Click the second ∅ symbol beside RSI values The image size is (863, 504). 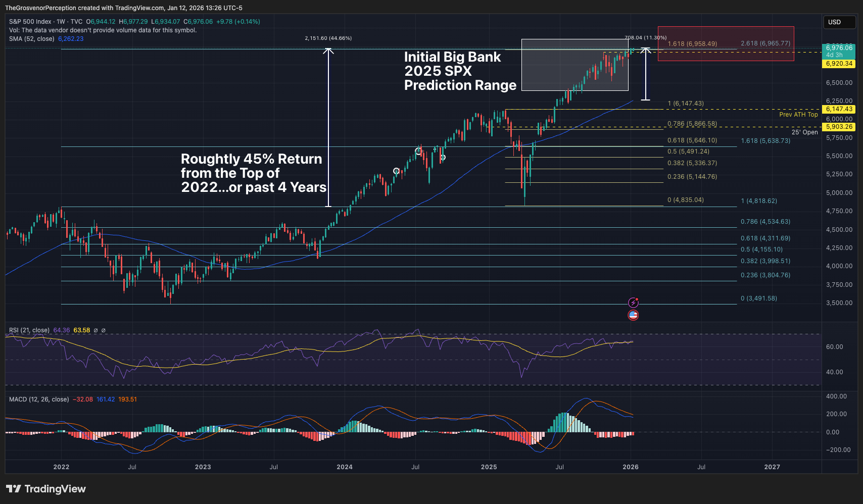pyautogui.click(x=104, y=330)
